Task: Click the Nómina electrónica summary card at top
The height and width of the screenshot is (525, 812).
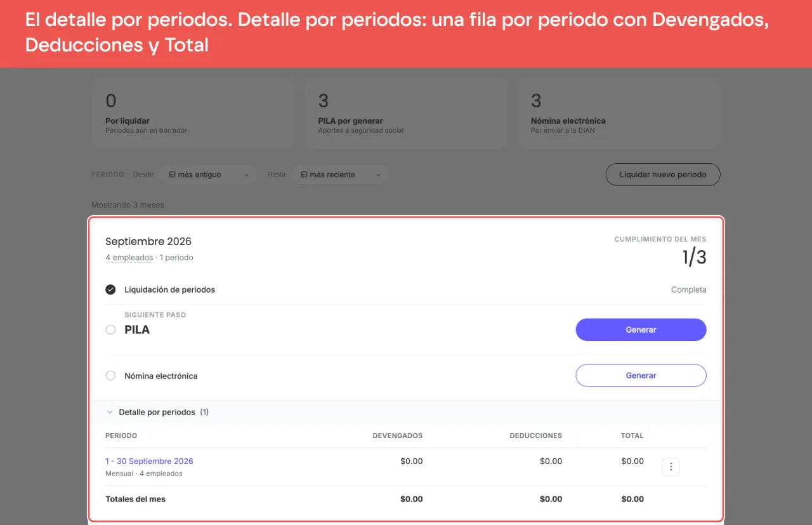Action: pyautogui.click(x=619, y=114)
